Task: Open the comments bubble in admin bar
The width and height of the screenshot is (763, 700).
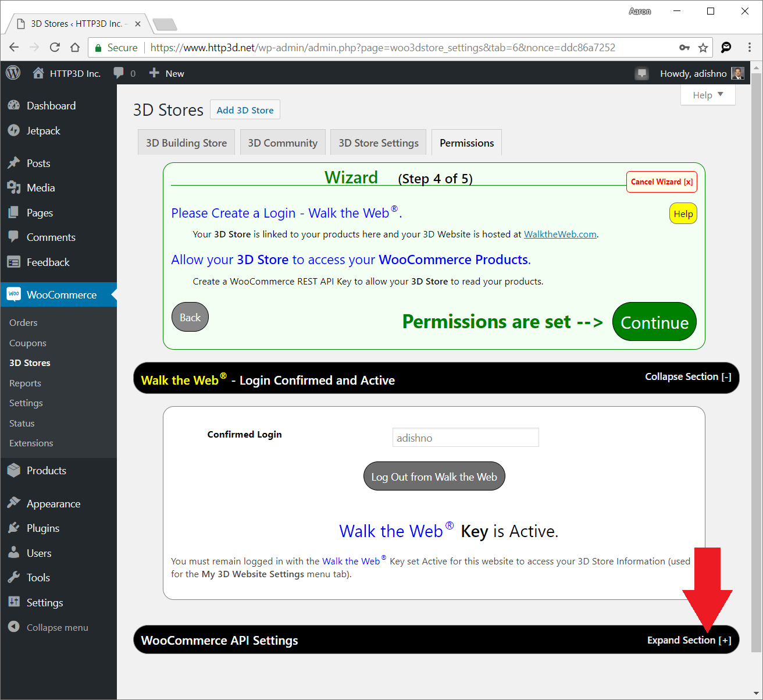Action: [119, 73]
